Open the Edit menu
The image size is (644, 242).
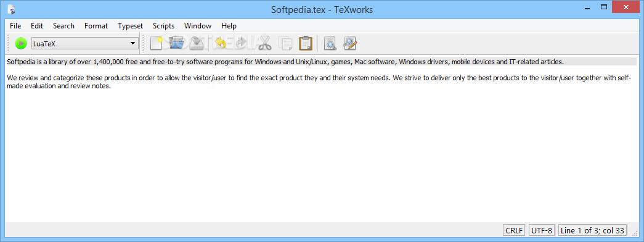click(37, 26)
